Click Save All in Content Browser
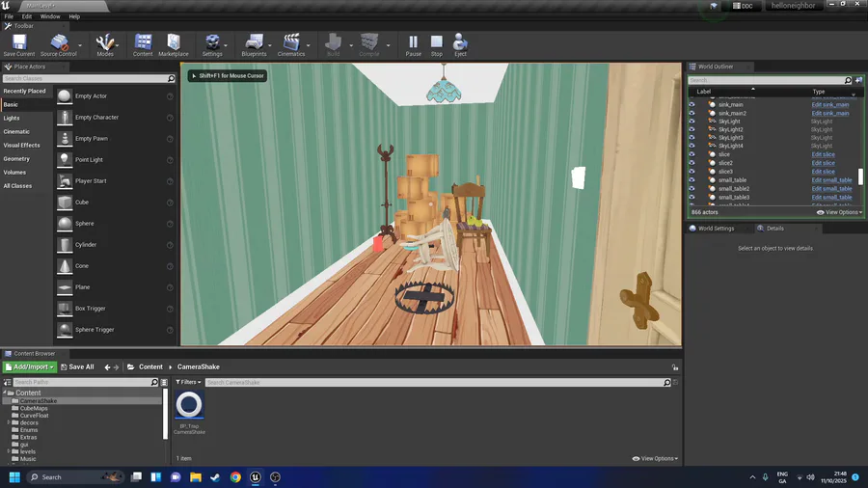868x488 pixels. tap(77, 366)
